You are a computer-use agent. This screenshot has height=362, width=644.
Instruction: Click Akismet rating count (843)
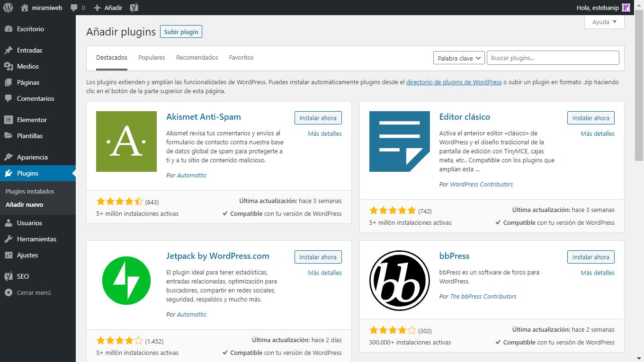(152, 202)
